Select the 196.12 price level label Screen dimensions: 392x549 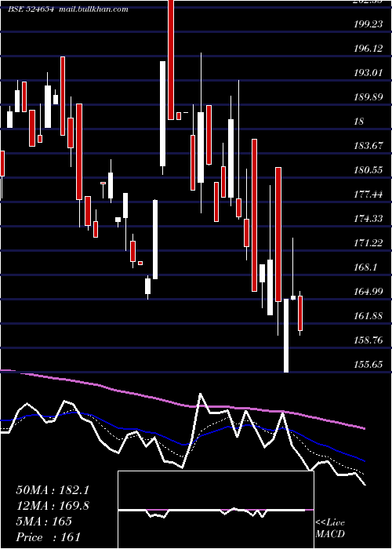pyautogui.click(x=368, y=49)
